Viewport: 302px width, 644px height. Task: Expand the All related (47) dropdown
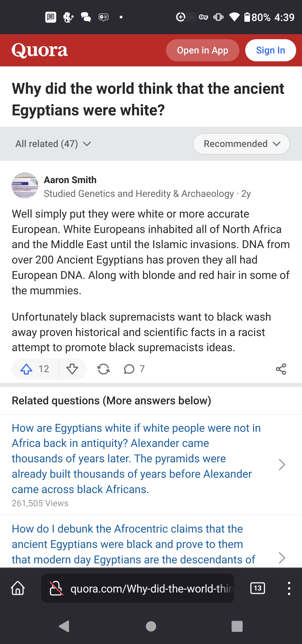click(x=53, y=144)
